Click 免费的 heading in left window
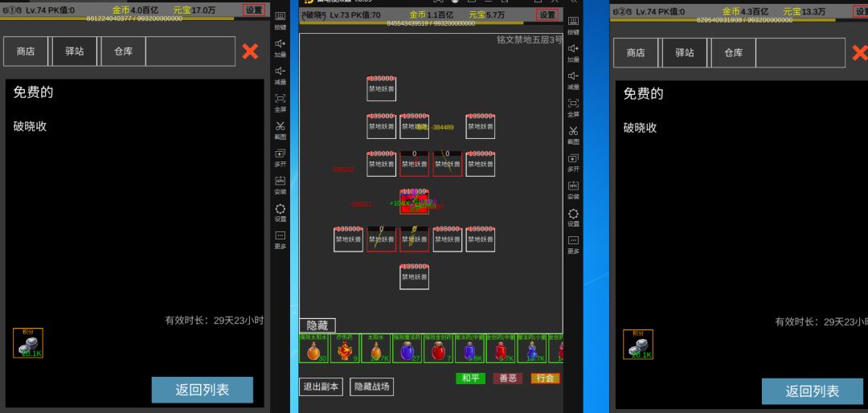The image size is (868, 413). point(33,92)
